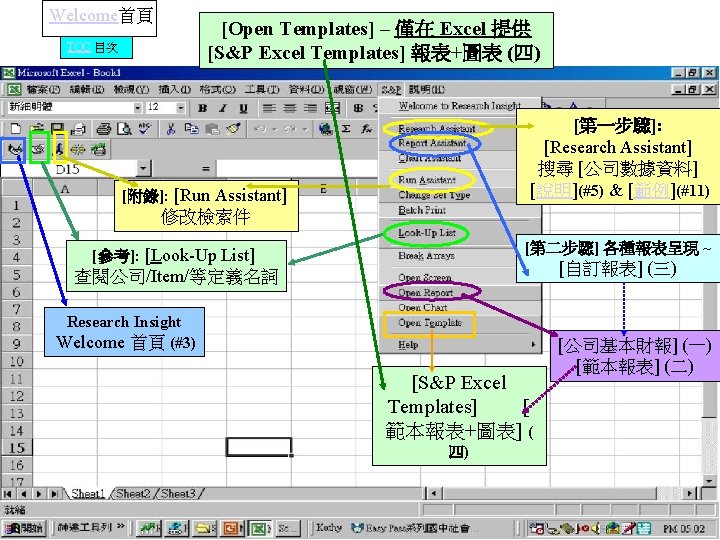Follow the 說明 link in yellow box
Viewport: 720px width, 540px height.
tap(554, 191)
